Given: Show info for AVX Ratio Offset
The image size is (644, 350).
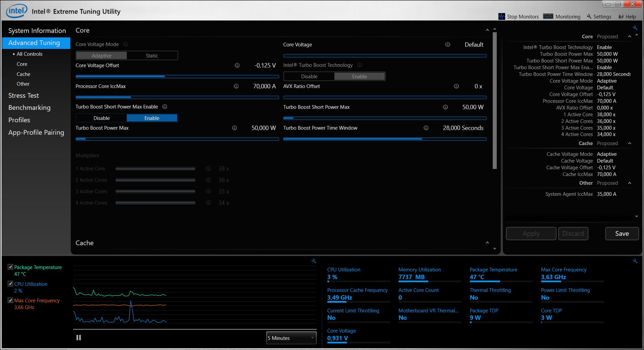Looking at the screenshot, I should pyautogui.click(x=456, y=86).
